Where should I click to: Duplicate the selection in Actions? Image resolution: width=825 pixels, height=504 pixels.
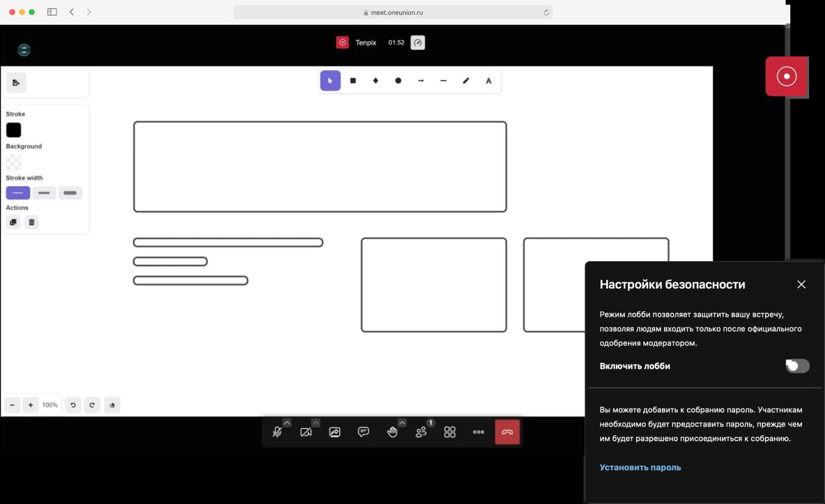click(x=13, y=222)
